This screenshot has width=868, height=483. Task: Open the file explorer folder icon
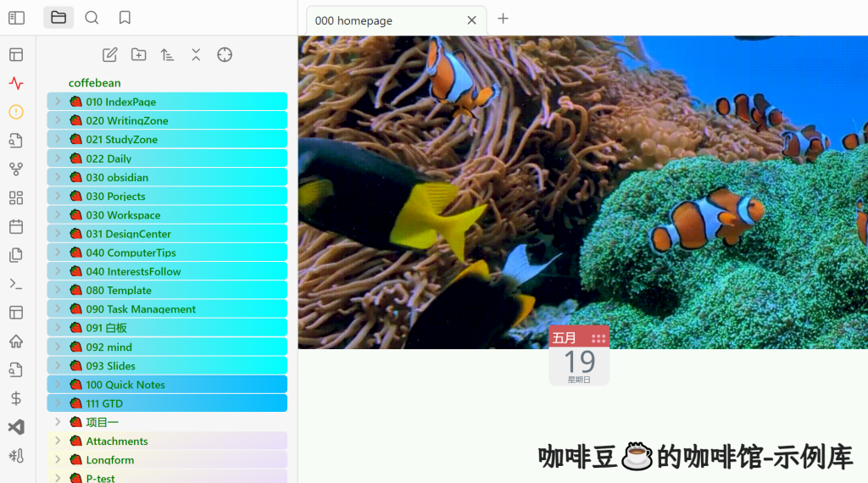[58, 18]
